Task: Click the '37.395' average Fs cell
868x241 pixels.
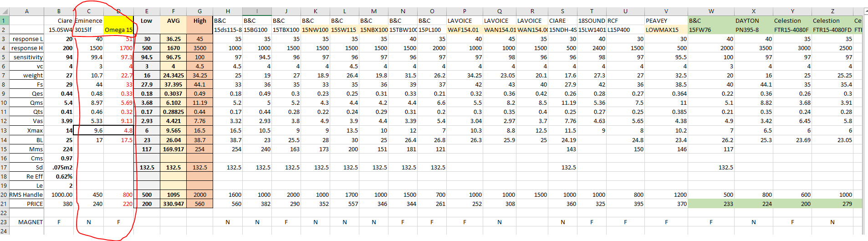Action: (x=173, y=84)
